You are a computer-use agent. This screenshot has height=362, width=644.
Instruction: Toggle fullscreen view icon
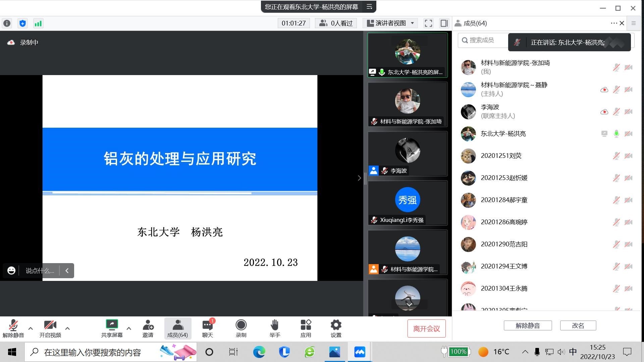coord(428,23)
